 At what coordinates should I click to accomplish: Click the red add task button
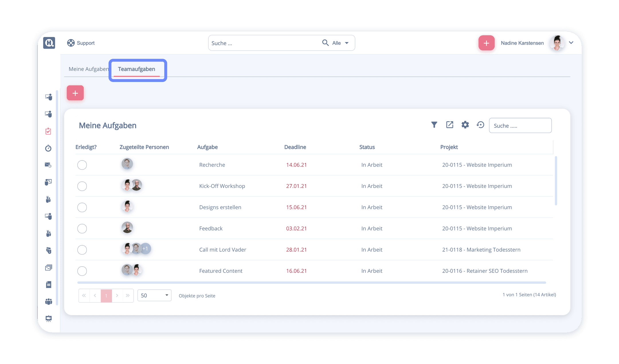(x=75, y=93)
